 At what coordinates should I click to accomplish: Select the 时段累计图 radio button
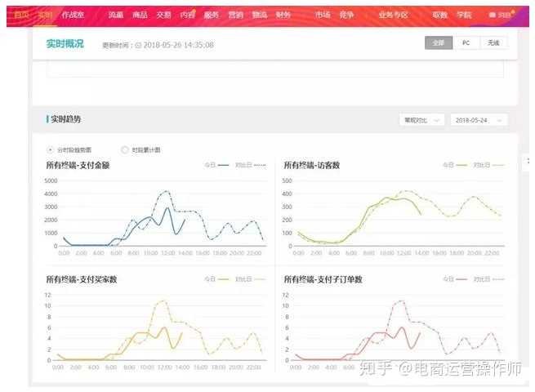pos(125,150)
